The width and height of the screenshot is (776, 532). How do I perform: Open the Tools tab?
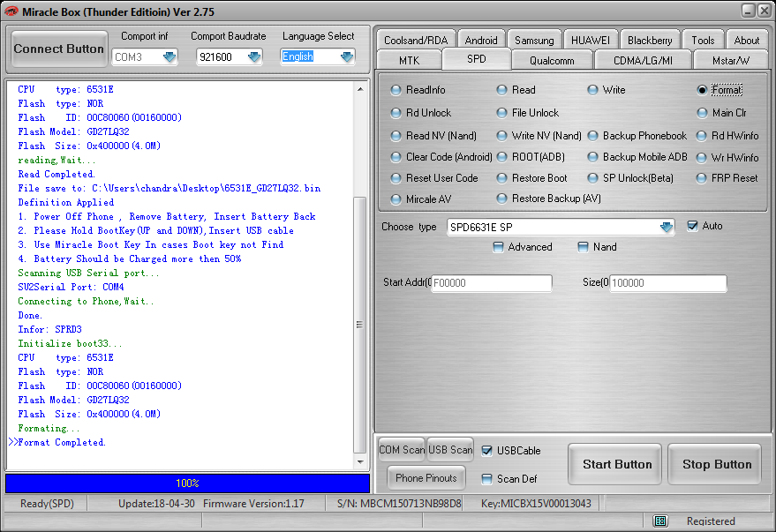[x=703, y=40]
